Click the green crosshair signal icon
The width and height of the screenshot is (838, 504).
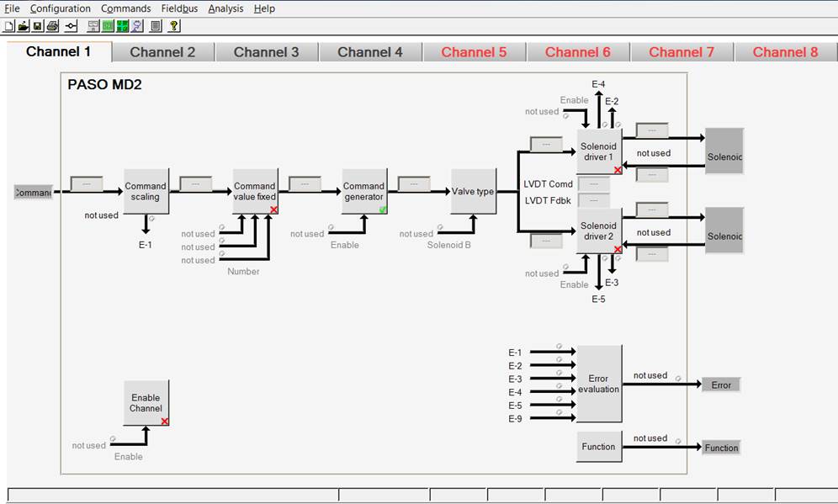point(122,25)
